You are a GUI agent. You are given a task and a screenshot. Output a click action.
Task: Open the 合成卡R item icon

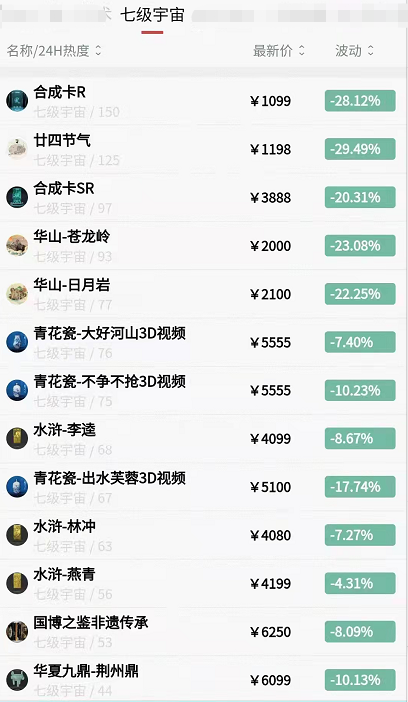(17, 101)
